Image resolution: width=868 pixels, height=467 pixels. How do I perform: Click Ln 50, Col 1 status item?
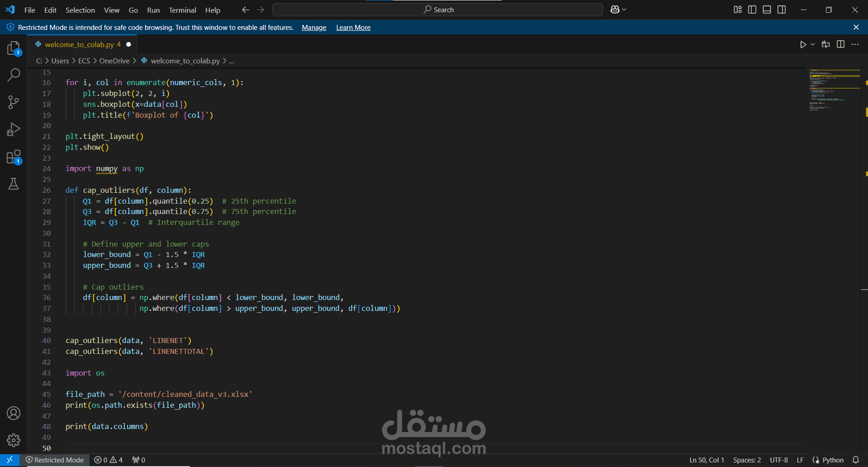707,460
